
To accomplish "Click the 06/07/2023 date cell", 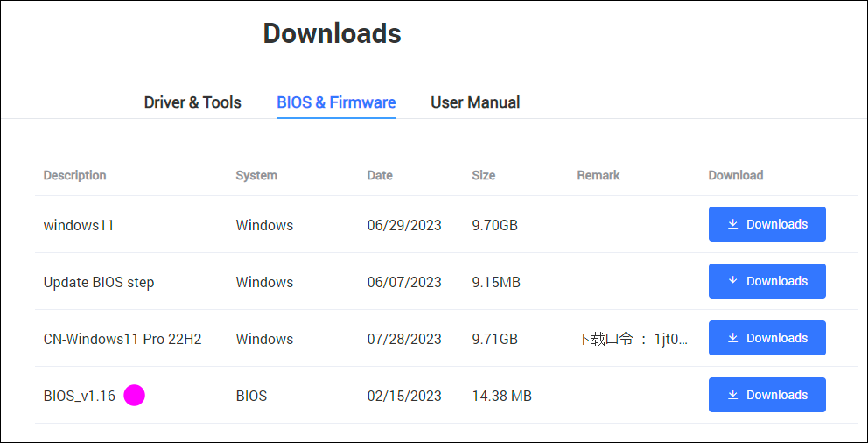I will point(404,283).
